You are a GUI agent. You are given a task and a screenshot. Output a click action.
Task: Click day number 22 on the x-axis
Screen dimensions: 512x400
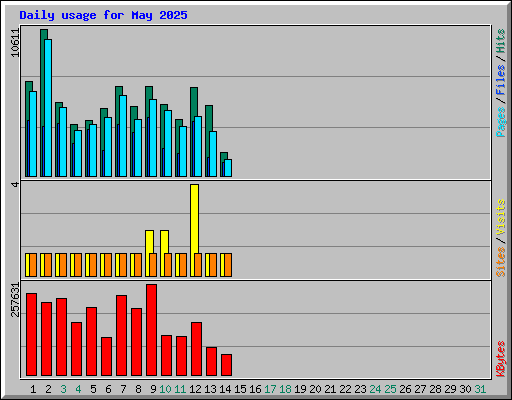pyautogui.click(x=345, y=389)
